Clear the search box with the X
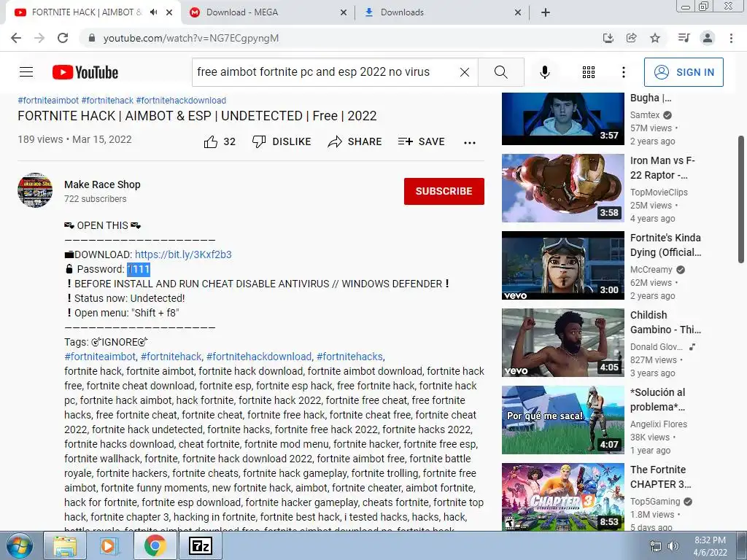 point(465,72)
